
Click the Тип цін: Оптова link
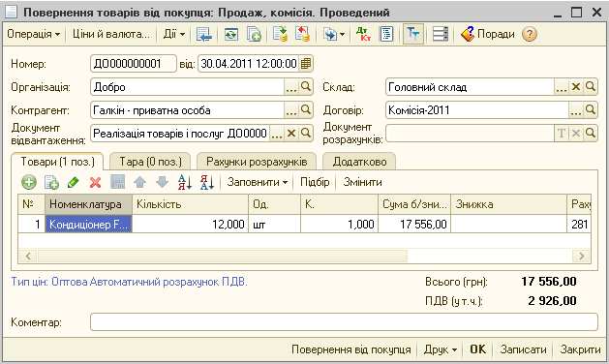pyautogui.click(x=129, y=282)
